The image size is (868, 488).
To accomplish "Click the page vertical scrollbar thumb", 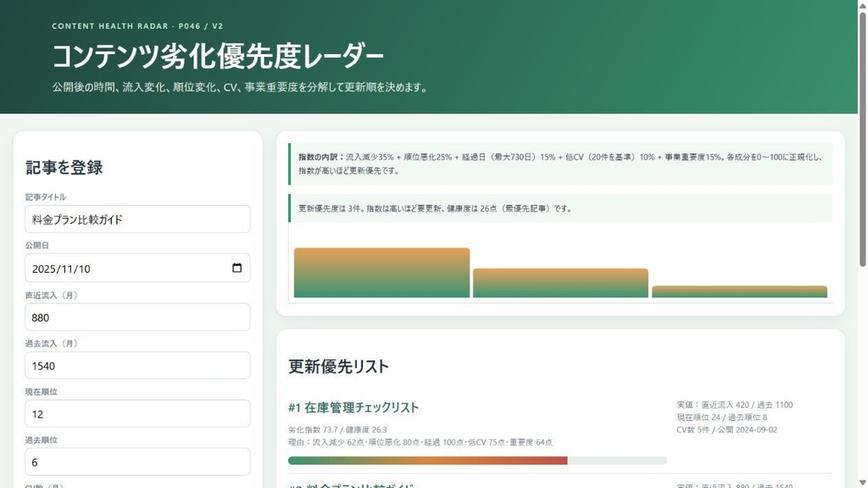I will coord(862,138).
